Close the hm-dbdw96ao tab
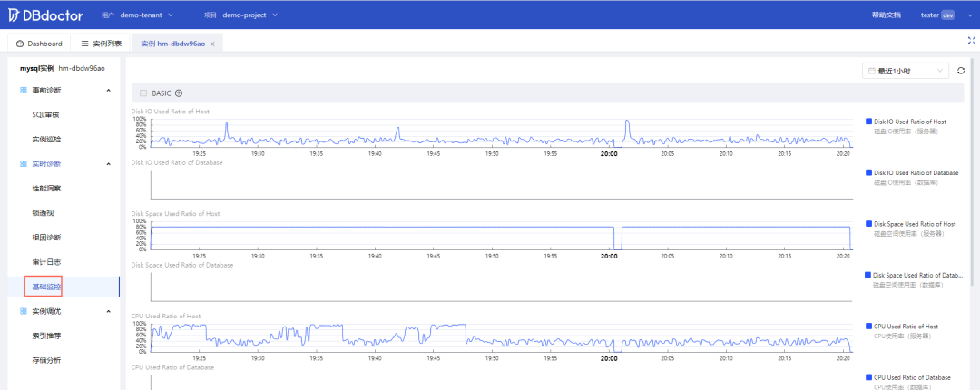 coord(212,44)
